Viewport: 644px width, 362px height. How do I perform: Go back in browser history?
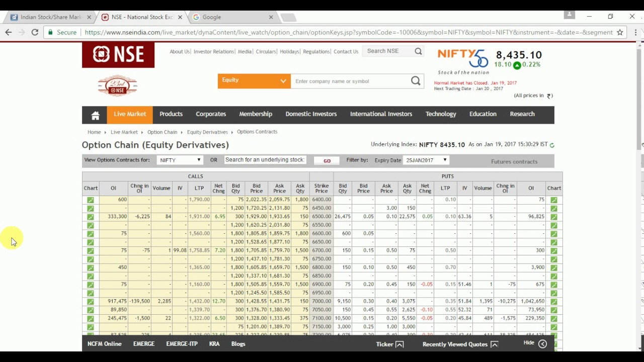9,32
